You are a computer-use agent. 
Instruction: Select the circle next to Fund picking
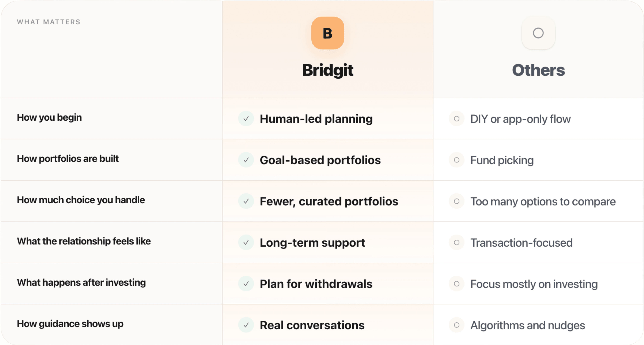click(x=457, y=160)
